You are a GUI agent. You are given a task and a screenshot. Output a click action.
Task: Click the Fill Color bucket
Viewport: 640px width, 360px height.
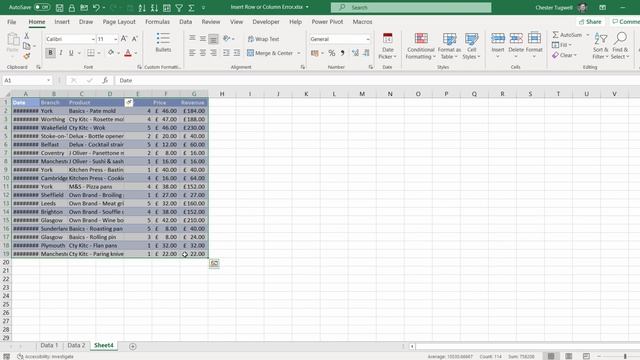coord(111,53)
